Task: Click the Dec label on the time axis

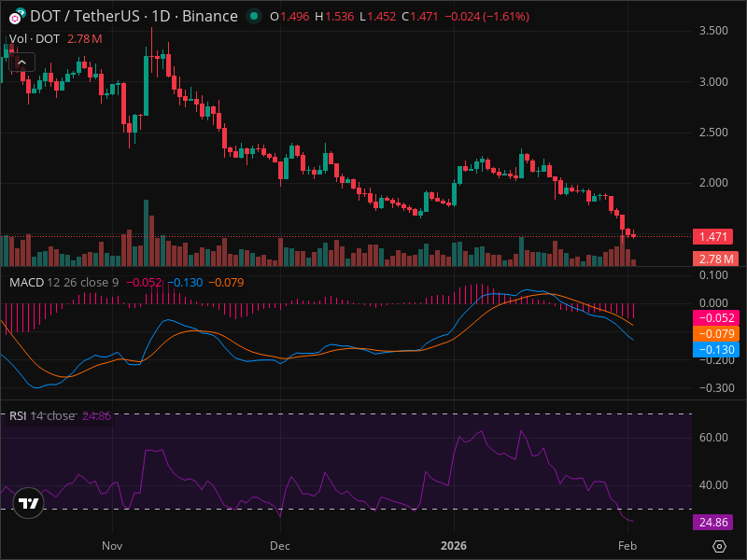Action: [280, 546]
